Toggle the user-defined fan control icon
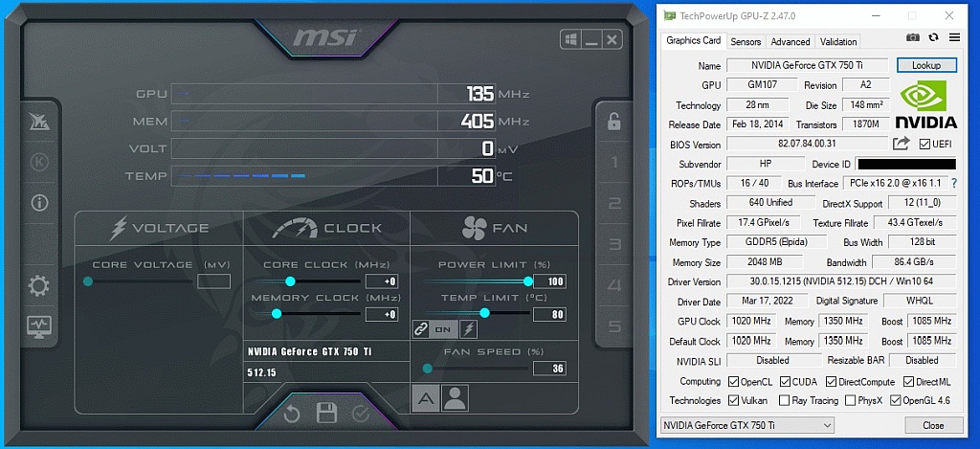 [455, 398]
